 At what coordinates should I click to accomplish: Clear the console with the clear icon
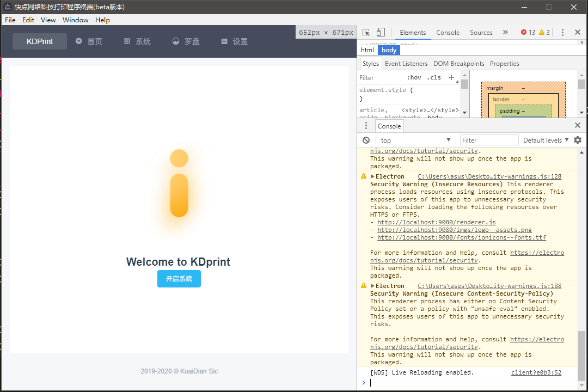point(366,140)
